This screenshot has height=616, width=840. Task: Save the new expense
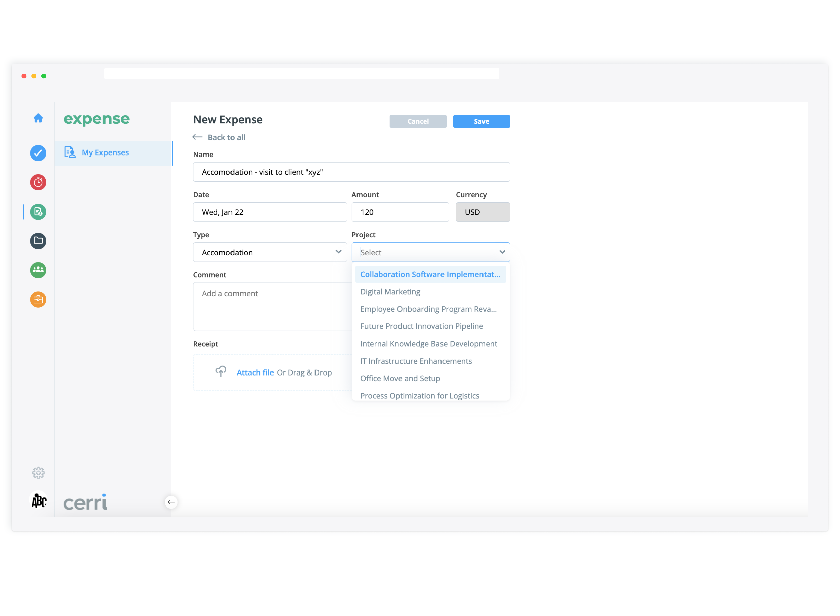click(481, 121)
